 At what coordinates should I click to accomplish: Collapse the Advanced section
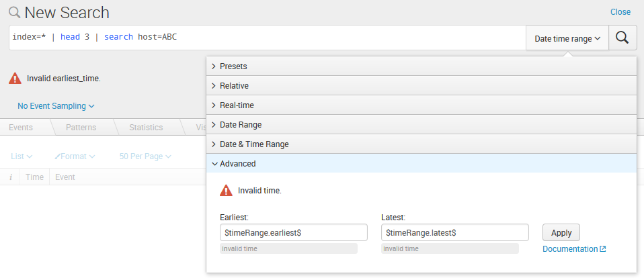pos(237,163)
